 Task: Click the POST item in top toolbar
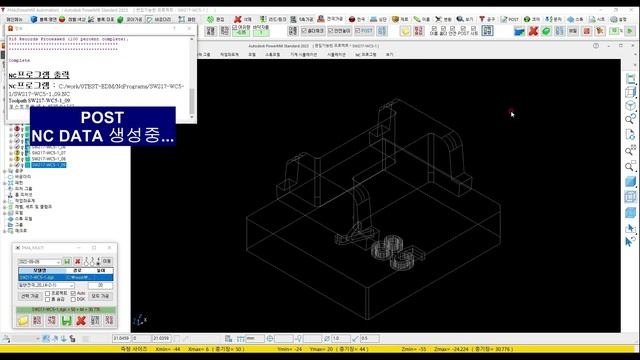tap(509, 19)
